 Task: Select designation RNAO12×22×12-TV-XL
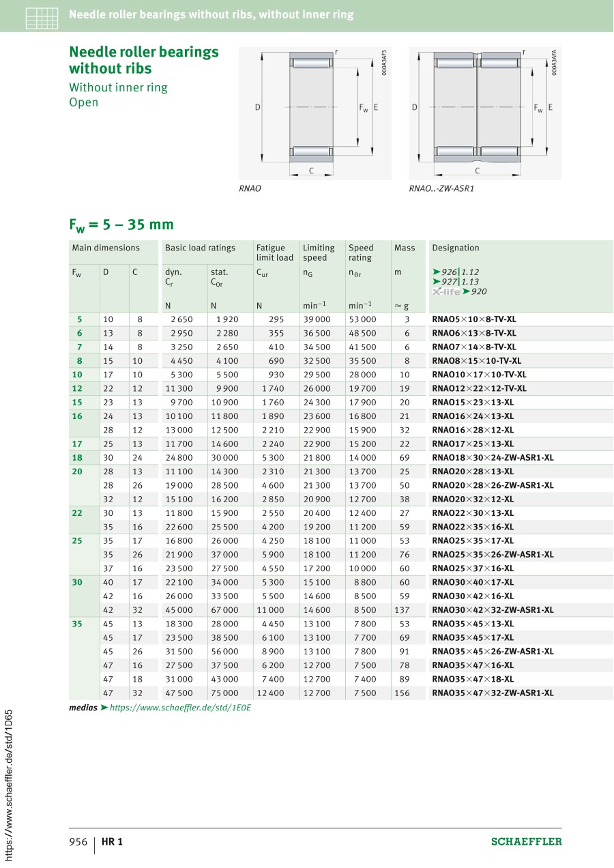pos(480,388)
